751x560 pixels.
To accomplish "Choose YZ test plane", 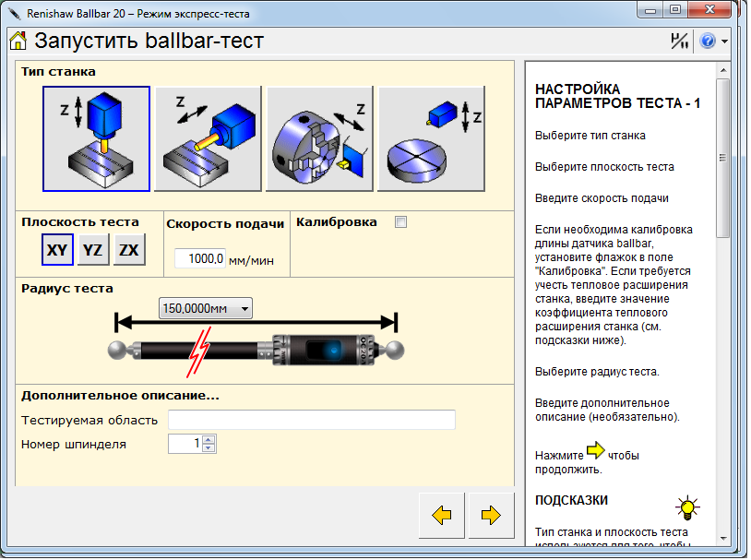I will click(x=93, y=250).
